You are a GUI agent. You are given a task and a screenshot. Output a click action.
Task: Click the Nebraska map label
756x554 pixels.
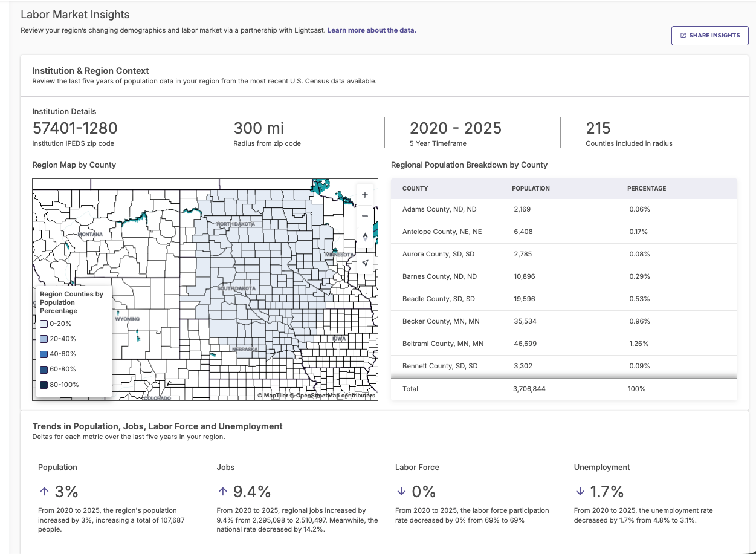(245, 350)
